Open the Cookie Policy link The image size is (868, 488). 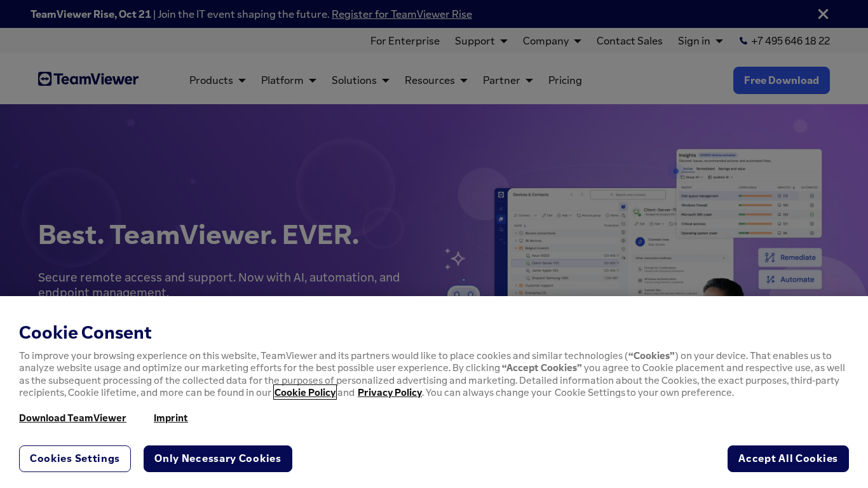tap(305, 392)
